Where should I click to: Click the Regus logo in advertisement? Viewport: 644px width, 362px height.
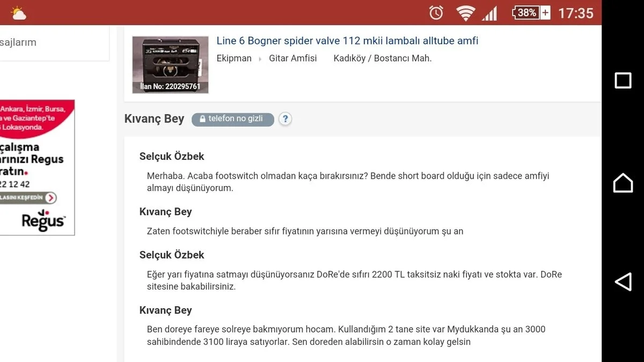(43, 220)
